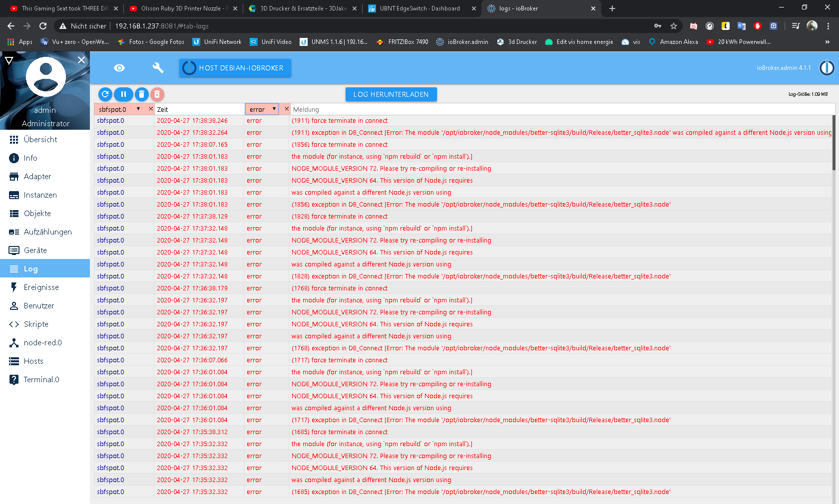839x504 pixels.
Task: Click the Terminal.0 icon in sidebar
Action: tap(14, 380)
